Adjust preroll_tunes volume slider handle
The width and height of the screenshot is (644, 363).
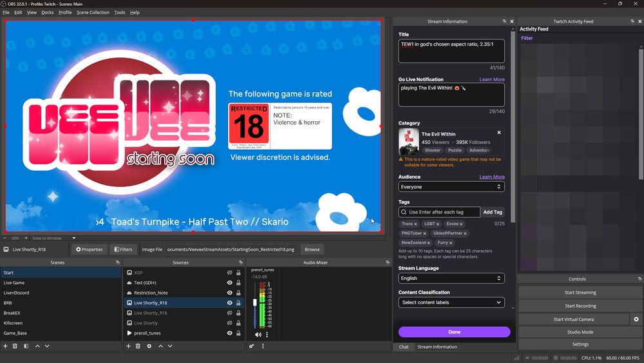pos(255,302)
